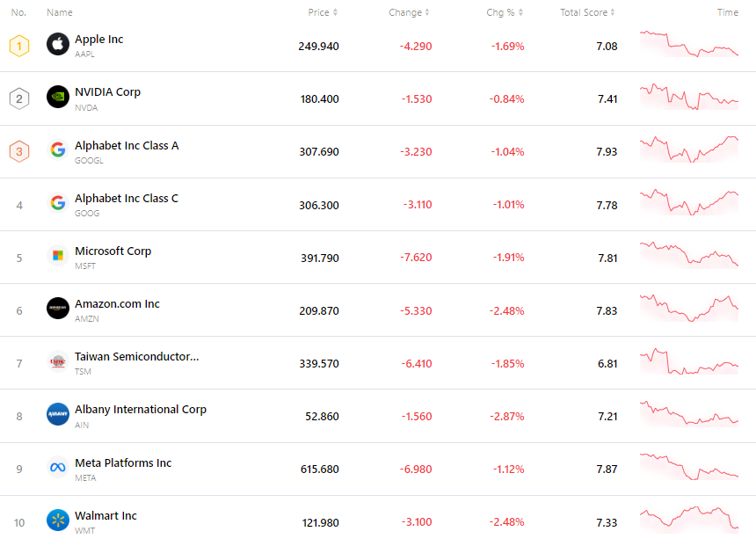756x546 pixels.
Task: Toggle sorting on the Chg % column
Action: (x=501, y=12)
